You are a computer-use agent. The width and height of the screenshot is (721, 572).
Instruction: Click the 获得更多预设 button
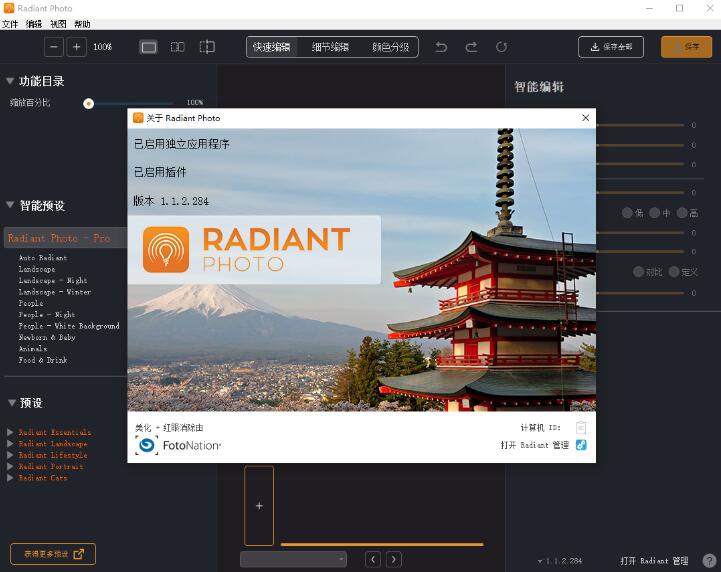(53, 554)
